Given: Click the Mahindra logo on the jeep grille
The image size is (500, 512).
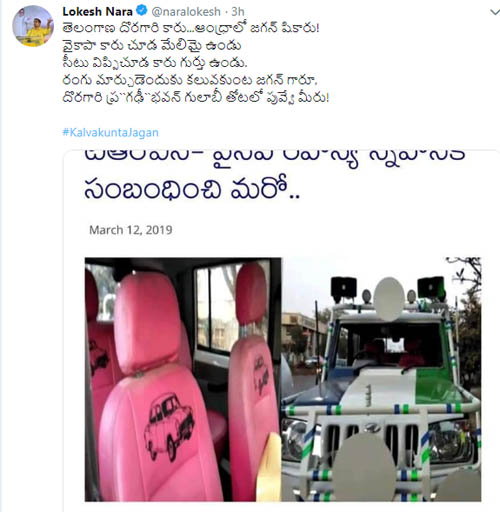Looking at the screenshot, I should (372, 427).
